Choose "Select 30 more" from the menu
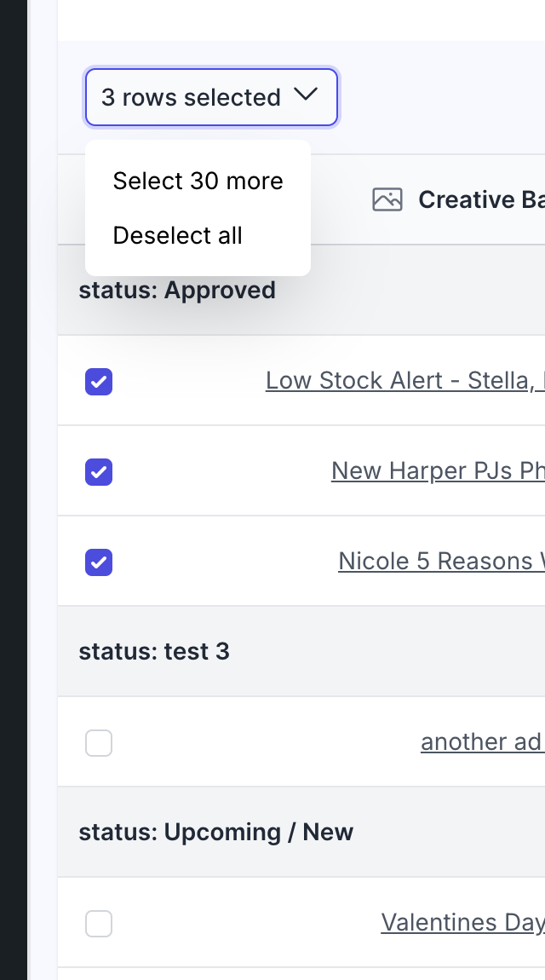The width and height of the screenshot is (545, 980). coord(198,181)
